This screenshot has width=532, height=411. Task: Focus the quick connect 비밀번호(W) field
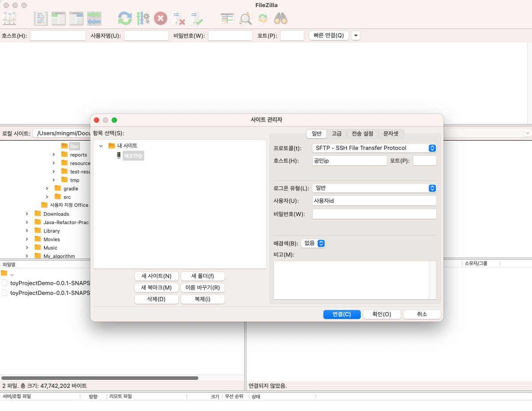coord(230,36)
